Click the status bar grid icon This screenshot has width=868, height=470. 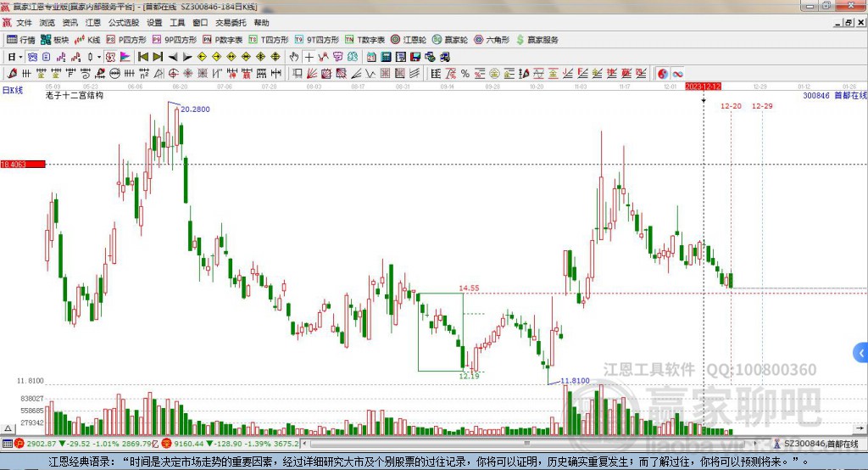tap(7, 444)
